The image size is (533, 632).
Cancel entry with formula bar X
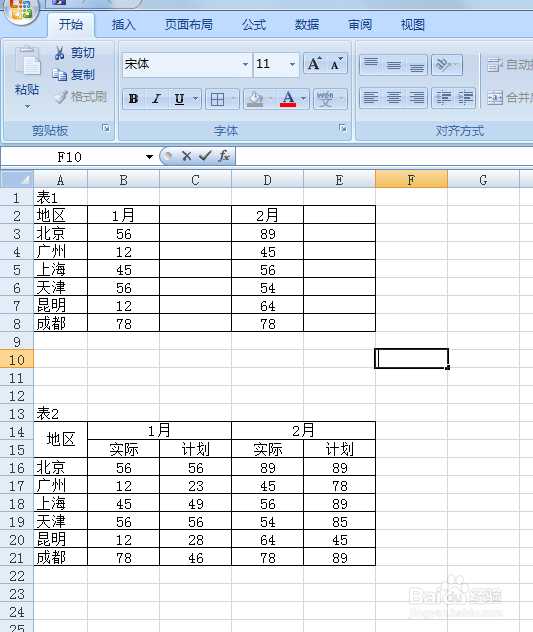click(x=186, y=156)
